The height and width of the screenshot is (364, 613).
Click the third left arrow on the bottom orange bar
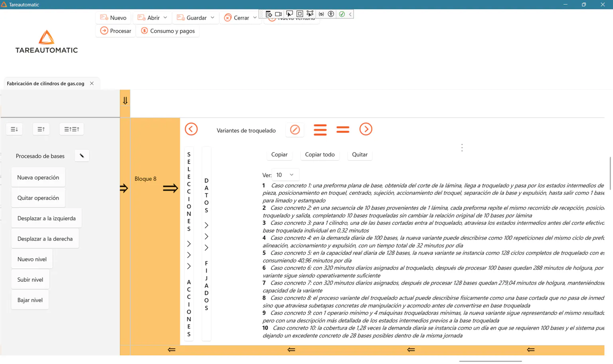pyautogui.click(x=411, y=350)
